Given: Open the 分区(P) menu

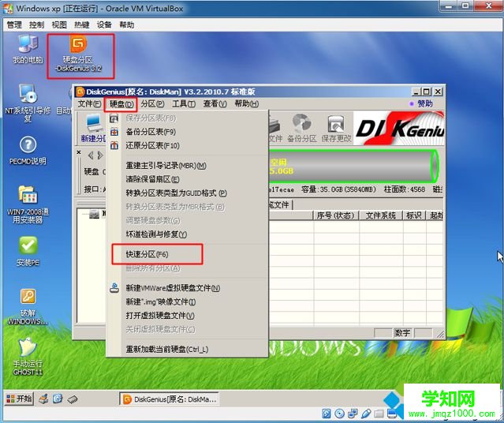Looking at the screenshot, I should pos(152,103).
